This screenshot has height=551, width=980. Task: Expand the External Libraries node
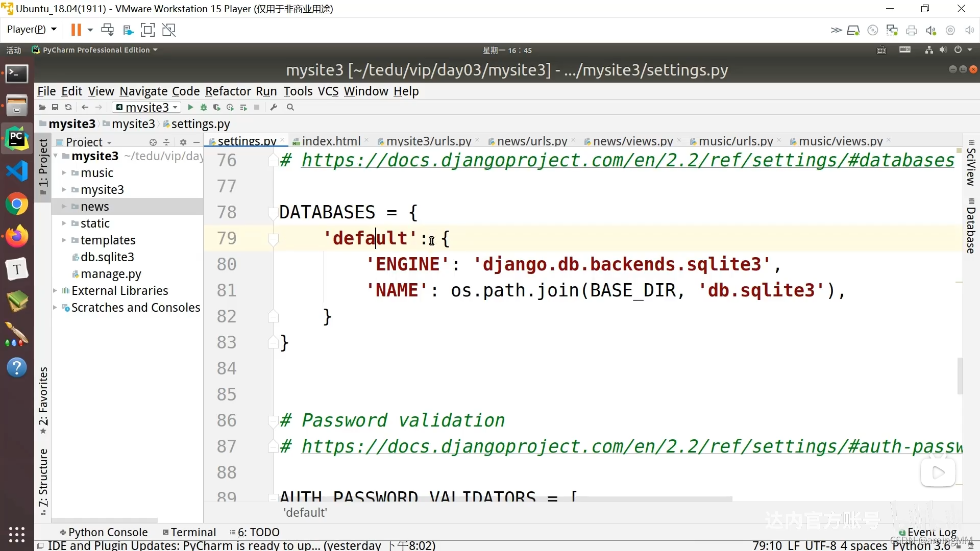[55, 291]
